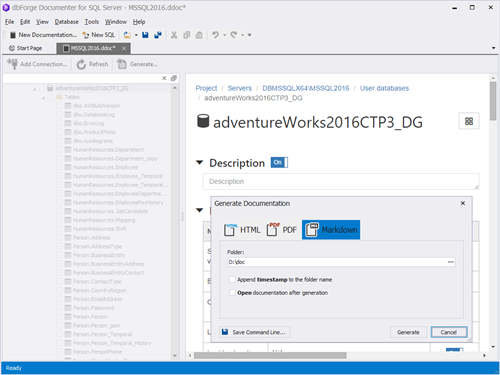Open the Undo history dropdown arrow
Viewport: 500px width, 375px height.
tap(224, 35)
